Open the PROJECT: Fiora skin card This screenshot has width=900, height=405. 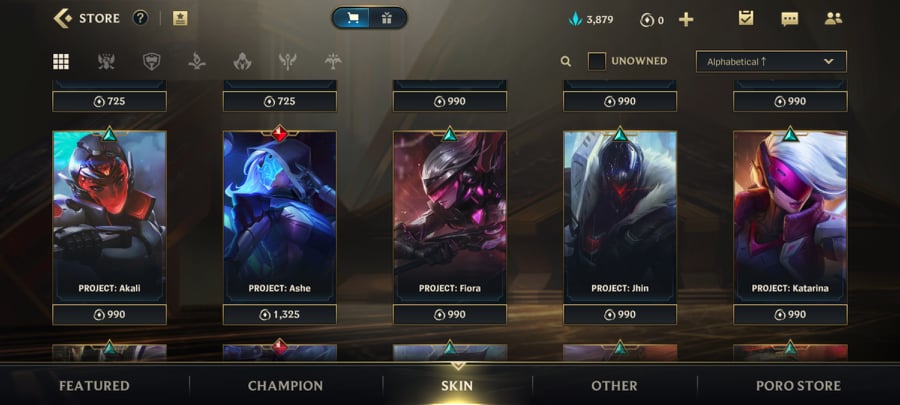[x=450, y=216]
